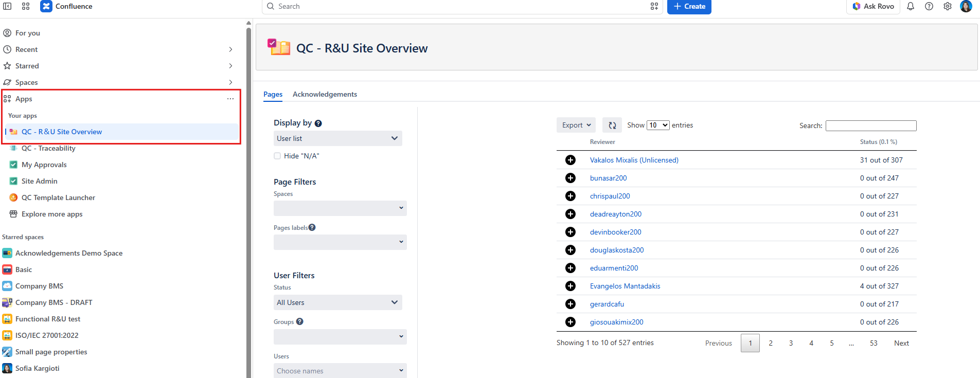The height and width of the screenshot is (378, 980).
Task: Click the Display by help icon
Action: 318,123
